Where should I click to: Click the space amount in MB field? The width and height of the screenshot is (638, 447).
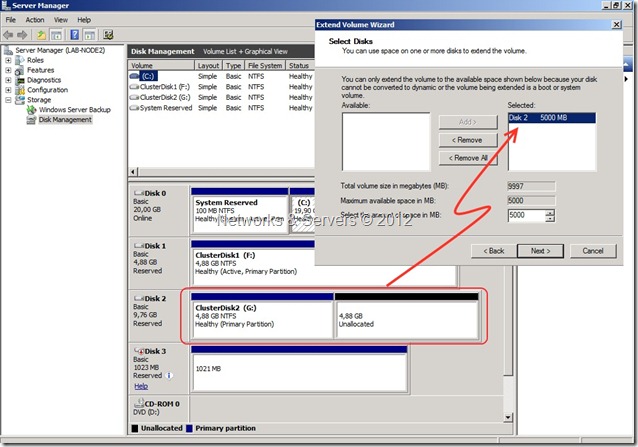pyautogui.click(x=527, y=215)
